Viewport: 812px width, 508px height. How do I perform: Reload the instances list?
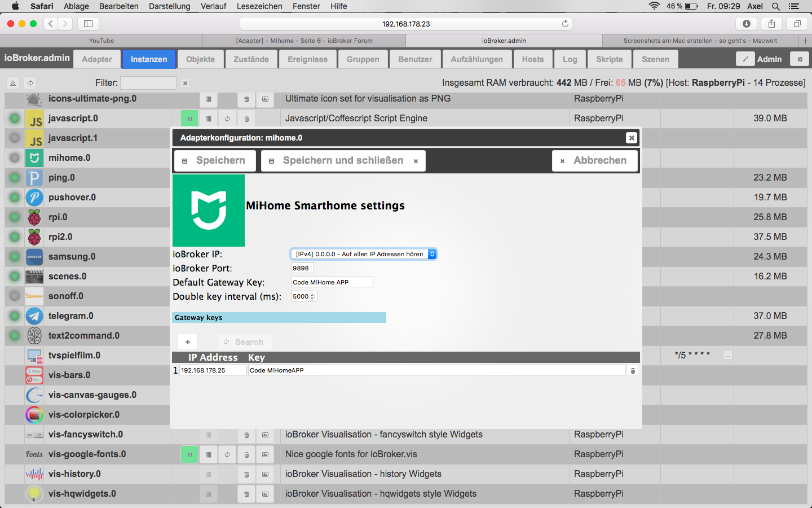point(30,83)
